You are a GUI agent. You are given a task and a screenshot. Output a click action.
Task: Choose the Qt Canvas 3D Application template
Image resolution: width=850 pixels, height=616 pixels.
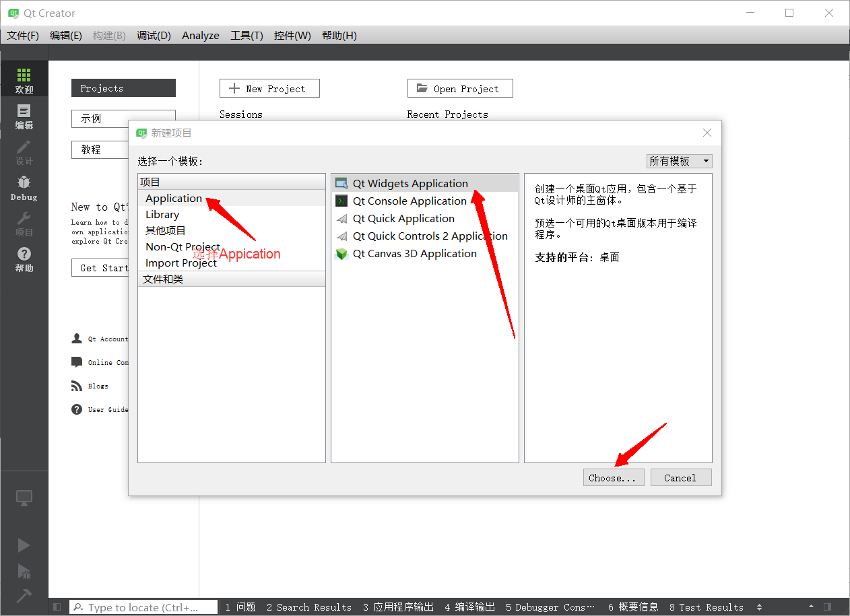tap(414, 254)
